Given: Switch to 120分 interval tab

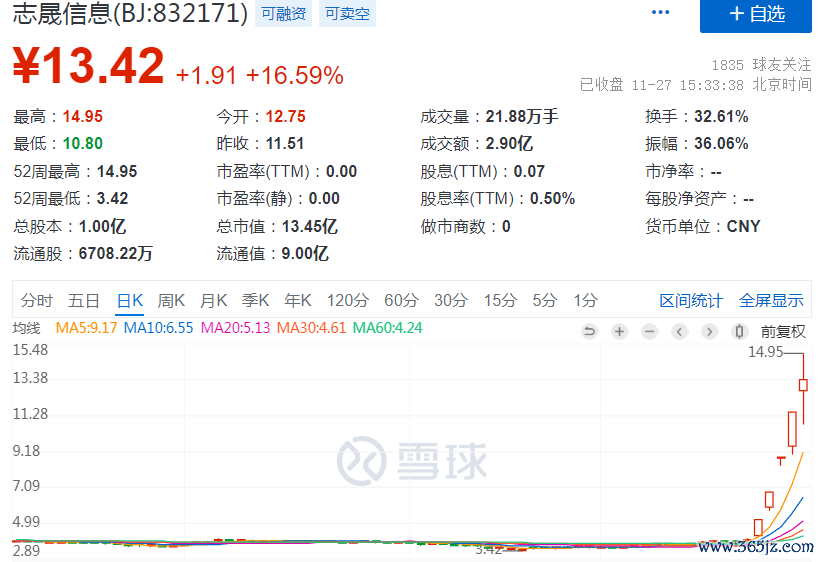Looking at the screenshot, I should pos(348,301).
